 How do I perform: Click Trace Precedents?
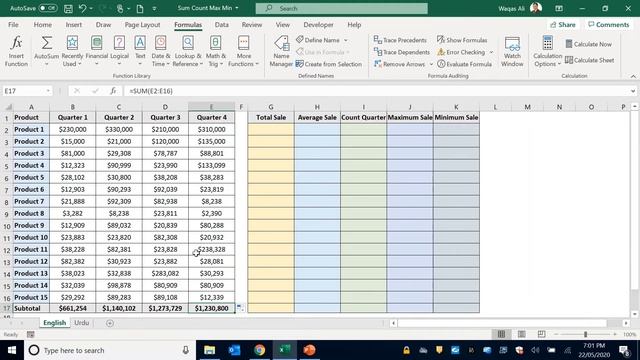400,40
